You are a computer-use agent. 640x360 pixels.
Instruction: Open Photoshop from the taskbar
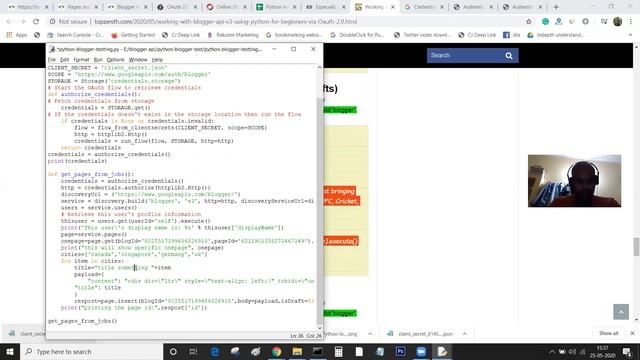(x=400, y=351)
